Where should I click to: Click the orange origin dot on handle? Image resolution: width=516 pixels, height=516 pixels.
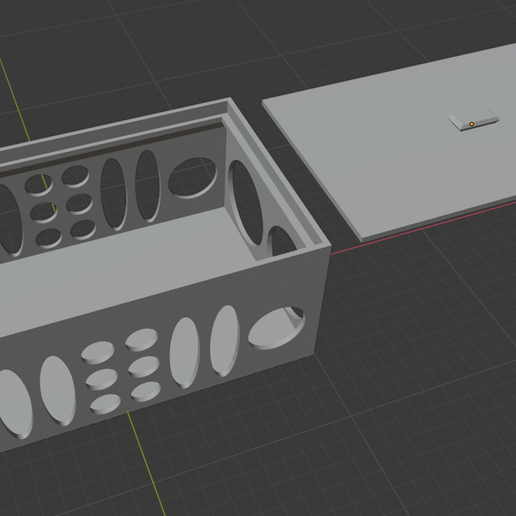(472, 124)
